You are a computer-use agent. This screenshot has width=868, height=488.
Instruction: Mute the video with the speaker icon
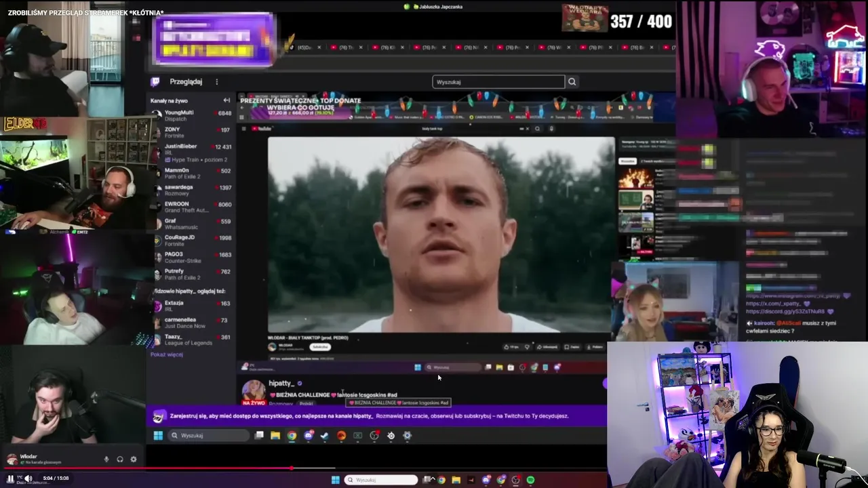click(29, 479)
